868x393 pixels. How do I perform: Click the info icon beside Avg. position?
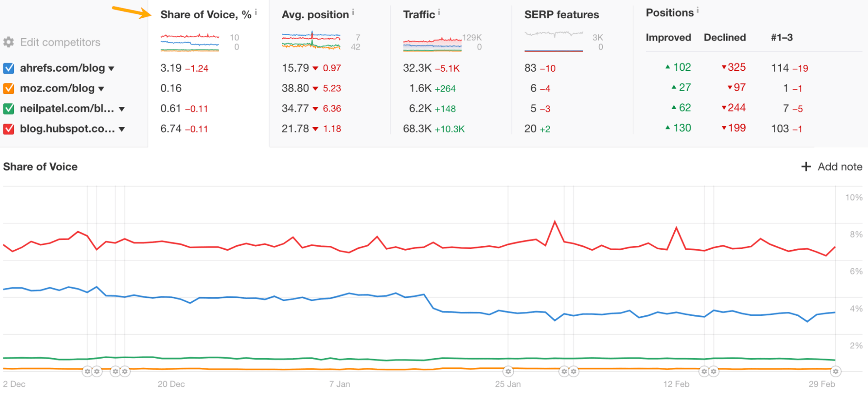point(353,11)
